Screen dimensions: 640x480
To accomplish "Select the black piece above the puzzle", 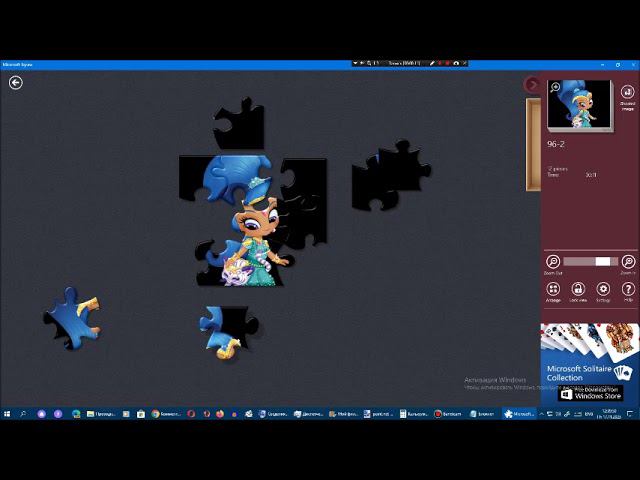I will [239, 124].
